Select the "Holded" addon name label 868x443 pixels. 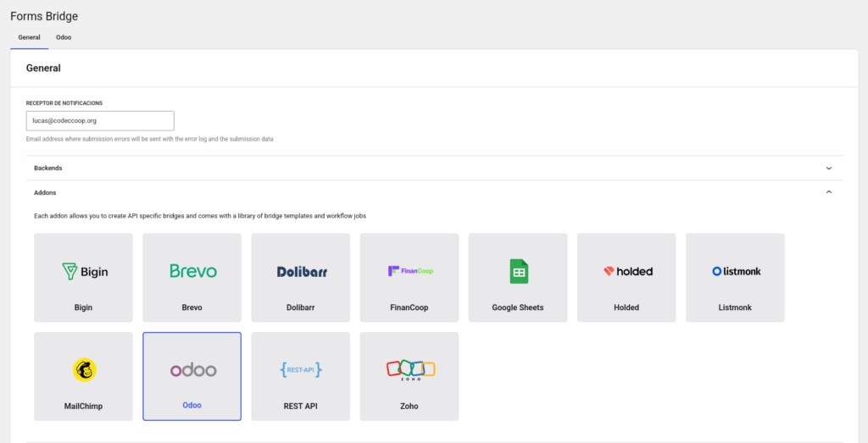pos(626,307)
